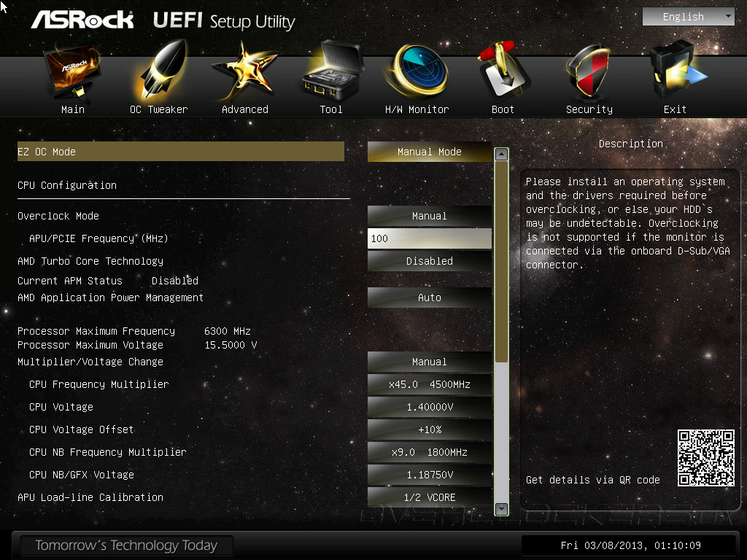Open EZ OC Mode value Manual Mode
This screenshot has width=747, height=560.
click(x=429, y=152)
